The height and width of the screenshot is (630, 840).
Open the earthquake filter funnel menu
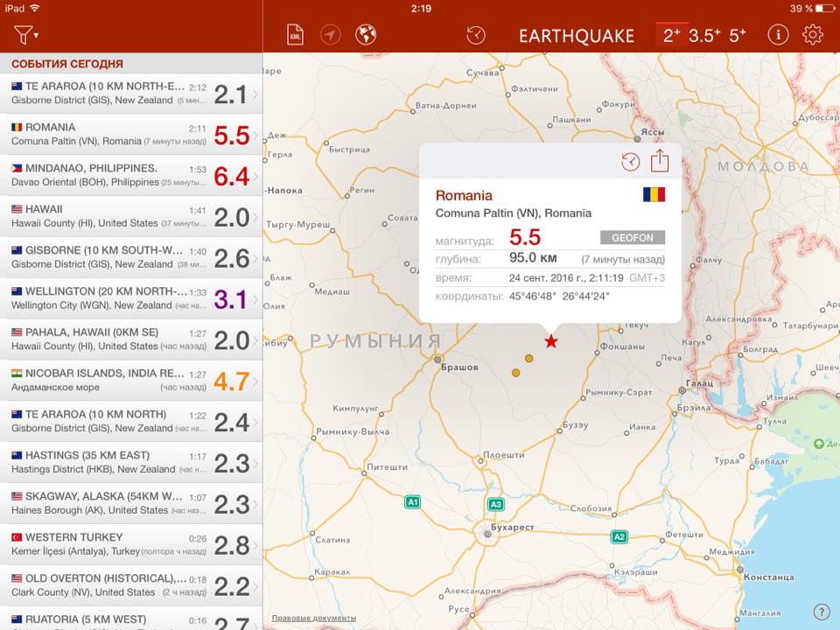click(25, 35)
